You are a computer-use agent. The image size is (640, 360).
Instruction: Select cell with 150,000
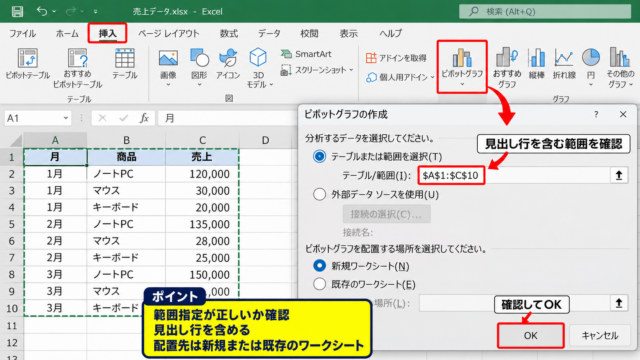pos(202,274)
